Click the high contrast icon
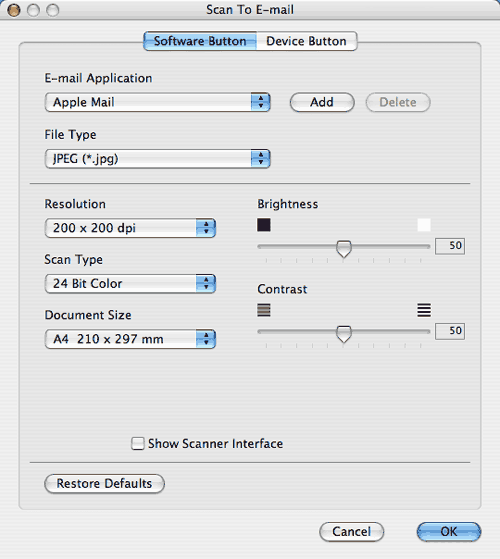The image size is (500, 559). pyautogui.click(x=424, y=310)
